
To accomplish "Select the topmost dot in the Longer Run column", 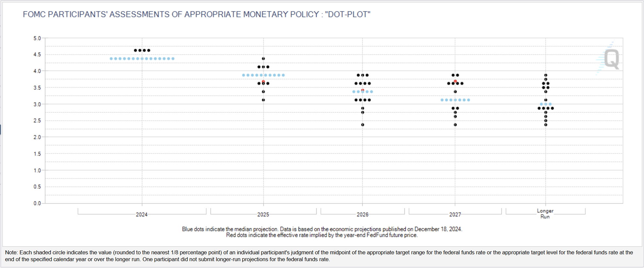I will pyautogui.click(x=546, y=75).
